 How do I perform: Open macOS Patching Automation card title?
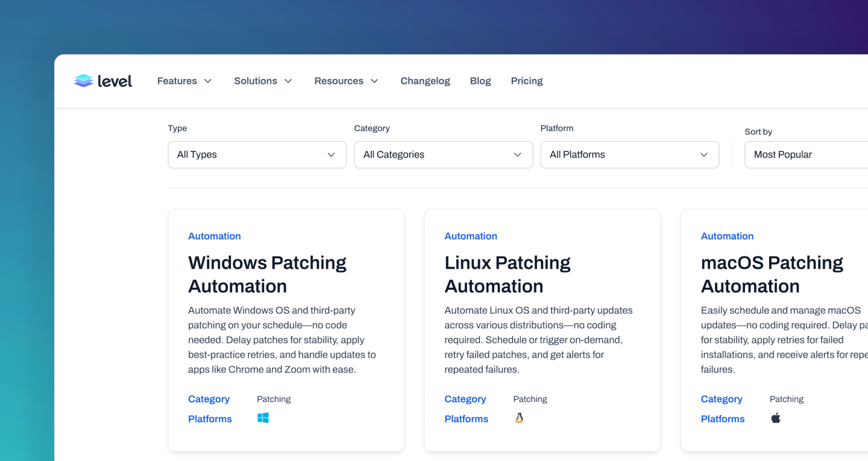pyautogui.click(x=772, y=275)
